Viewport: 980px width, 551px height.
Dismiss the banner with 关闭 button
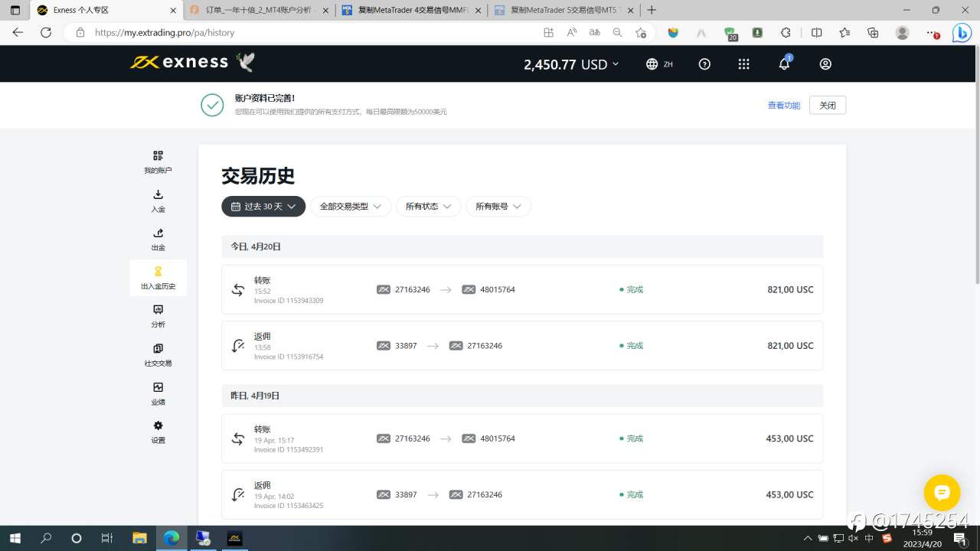tap(828, 106)
